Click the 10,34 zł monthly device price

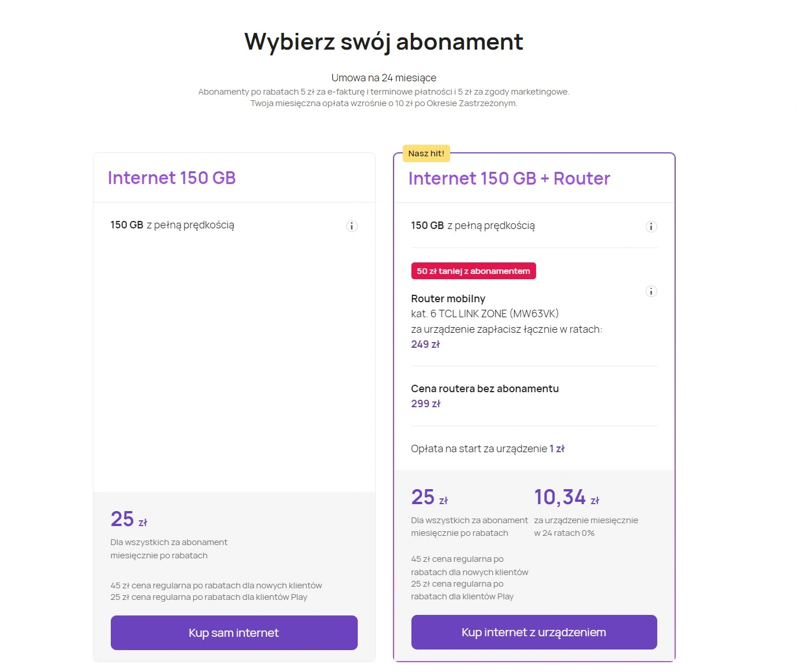[567, 497]
